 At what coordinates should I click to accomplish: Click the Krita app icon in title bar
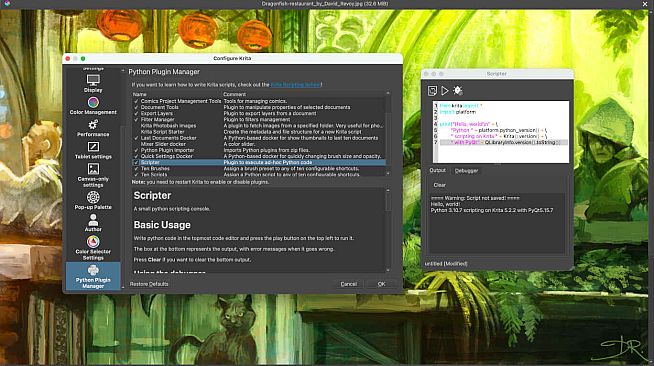pyautogui.click(x=7, y=3)
